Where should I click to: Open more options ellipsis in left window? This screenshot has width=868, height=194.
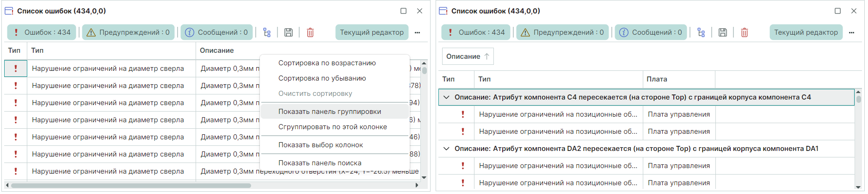tap(418, 32)
